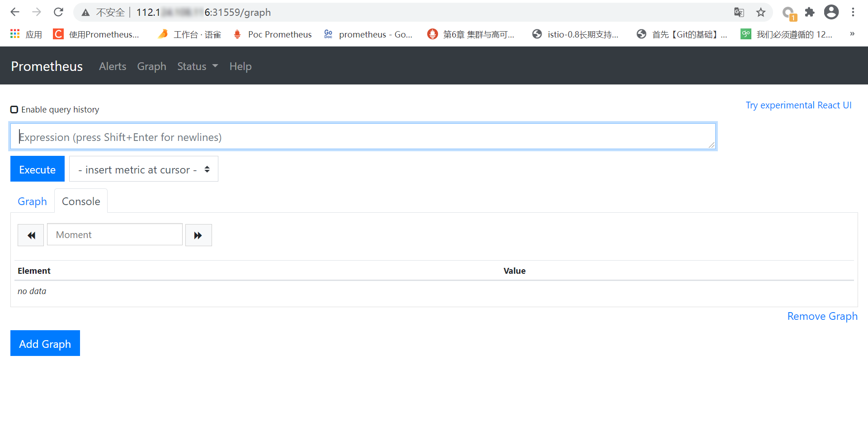Viewport: 868px width, 435px height.
Task: Click the 'no data' result row
Action: 434,291
